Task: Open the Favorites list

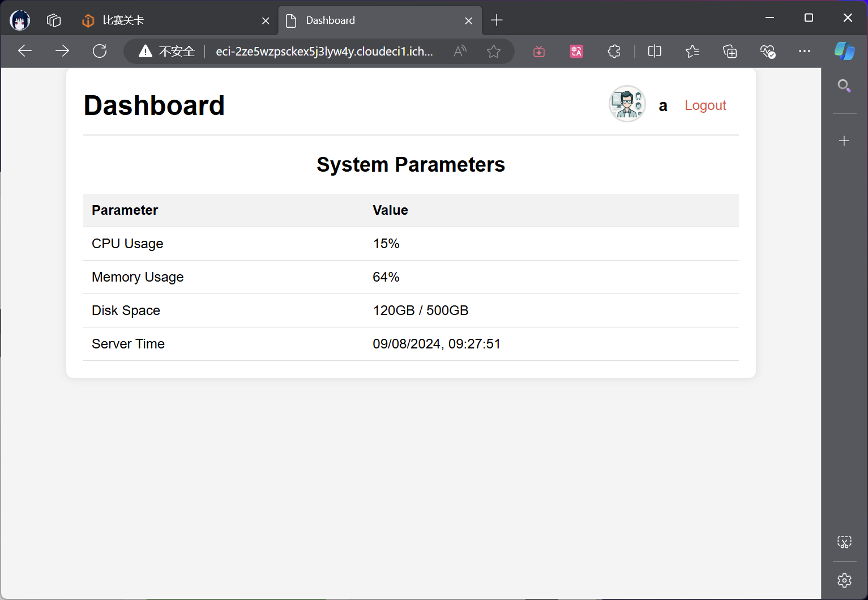Action: coord(692,52)
